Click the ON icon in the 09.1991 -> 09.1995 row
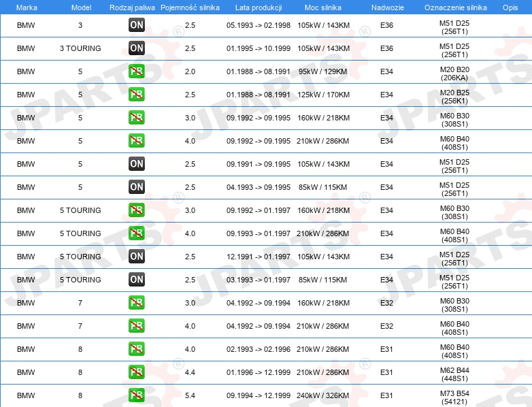This screenshot has width=532, height=407. click(x=137, y=163)
